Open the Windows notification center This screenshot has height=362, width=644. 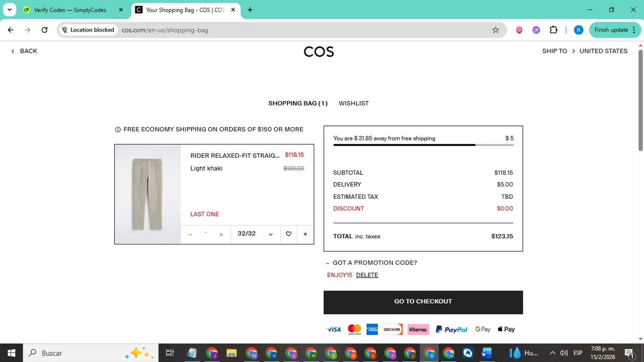coord(630,353)
